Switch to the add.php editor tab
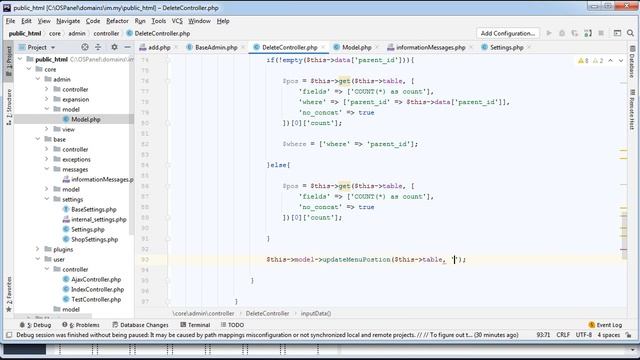Screen dimensions: 640x360 159,47
